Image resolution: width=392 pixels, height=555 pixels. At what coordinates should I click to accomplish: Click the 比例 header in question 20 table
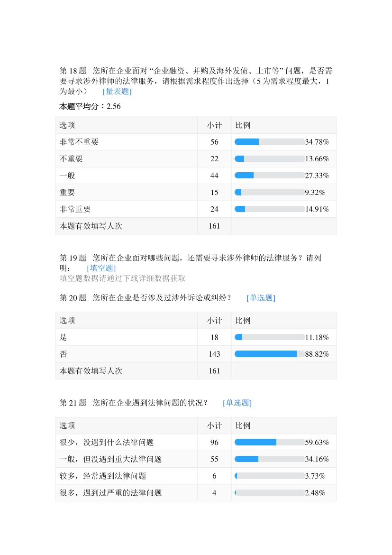click(x=243, y=321)
